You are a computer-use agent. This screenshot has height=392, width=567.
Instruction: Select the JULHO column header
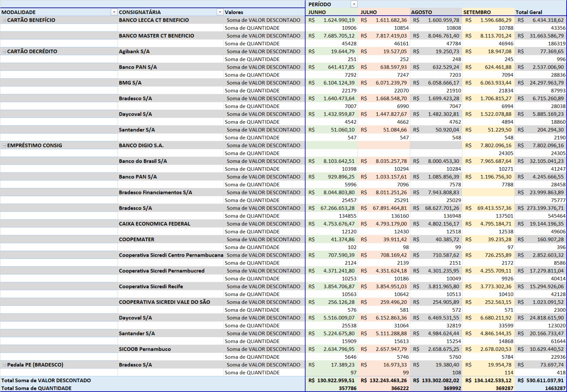click(369, 12)
